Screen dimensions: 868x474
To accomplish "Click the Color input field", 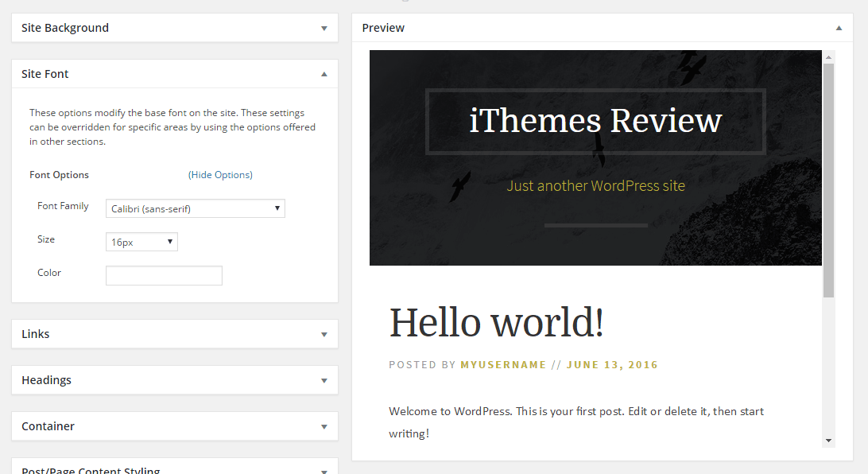I will tap(164, 276).
